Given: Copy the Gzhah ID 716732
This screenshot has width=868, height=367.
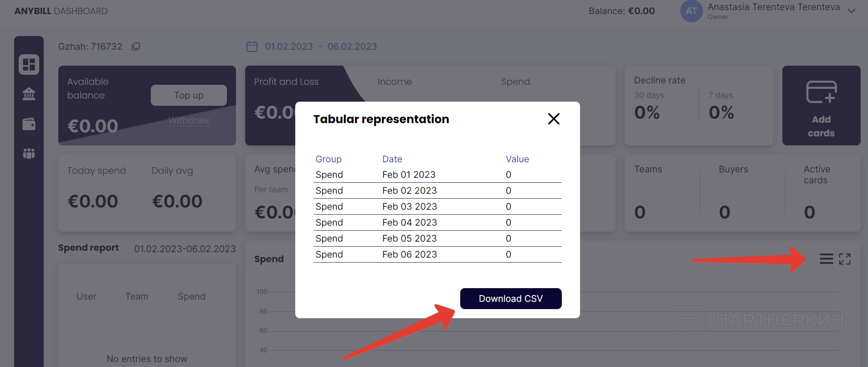Looking at the screenshot, I should [x=136, y=47].
